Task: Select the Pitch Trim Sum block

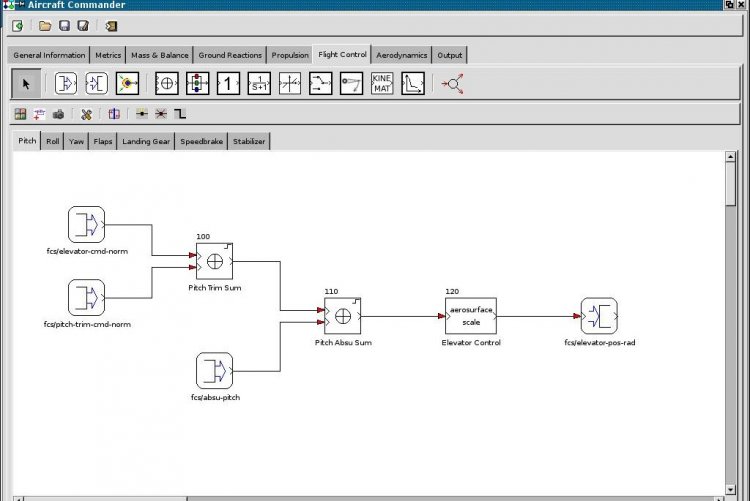Action: click(x=215, y=262)
